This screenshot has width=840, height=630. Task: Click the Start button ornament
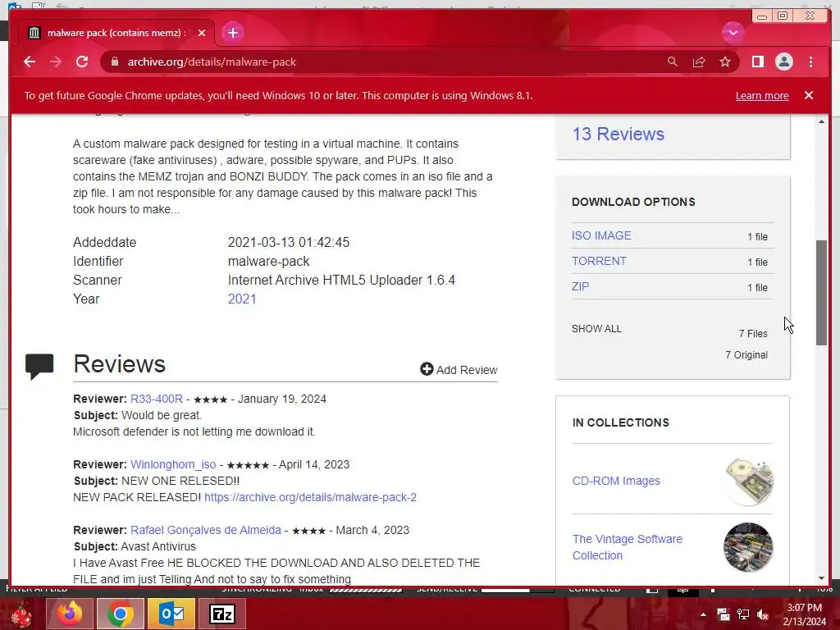21,614
